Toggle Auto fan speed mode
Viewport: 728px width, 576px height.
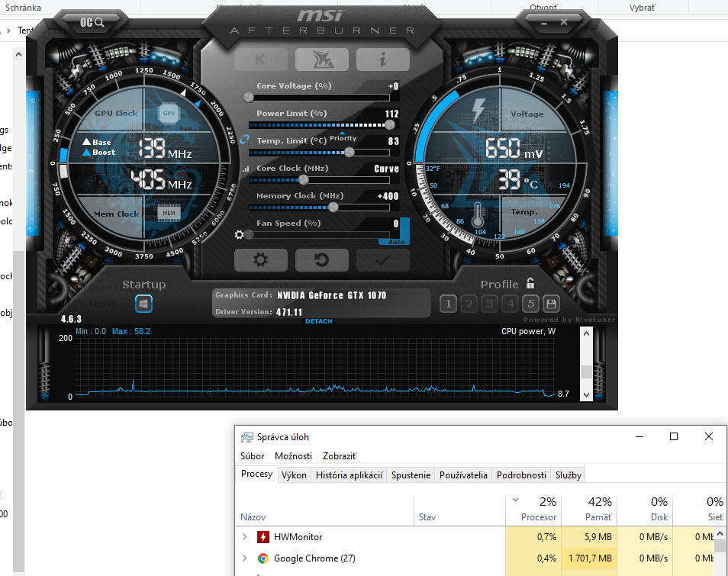click(397, 242)
